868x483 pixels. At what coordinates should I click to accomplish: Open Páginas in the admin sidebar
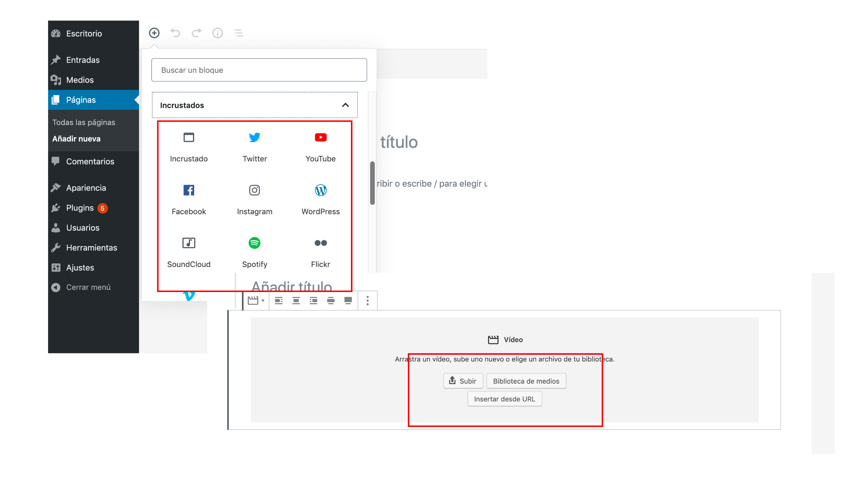coord(81,100)
